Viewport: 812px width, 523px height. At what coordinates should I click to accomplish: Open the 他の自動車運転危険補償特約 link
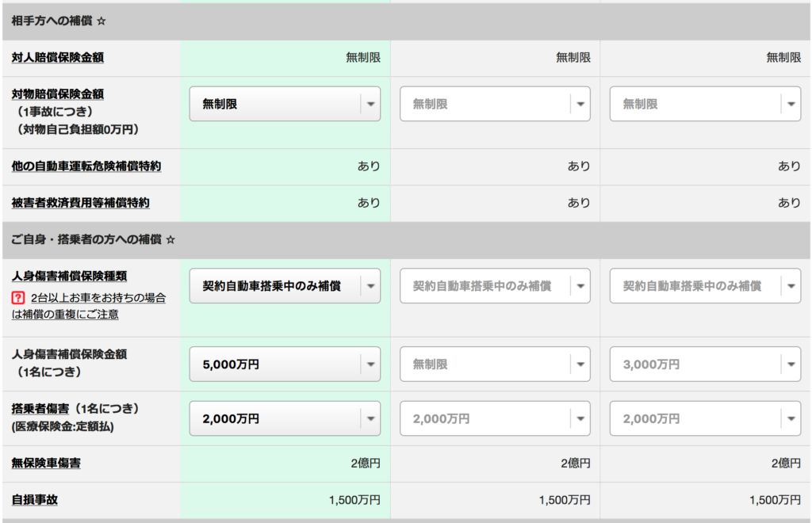86,167
